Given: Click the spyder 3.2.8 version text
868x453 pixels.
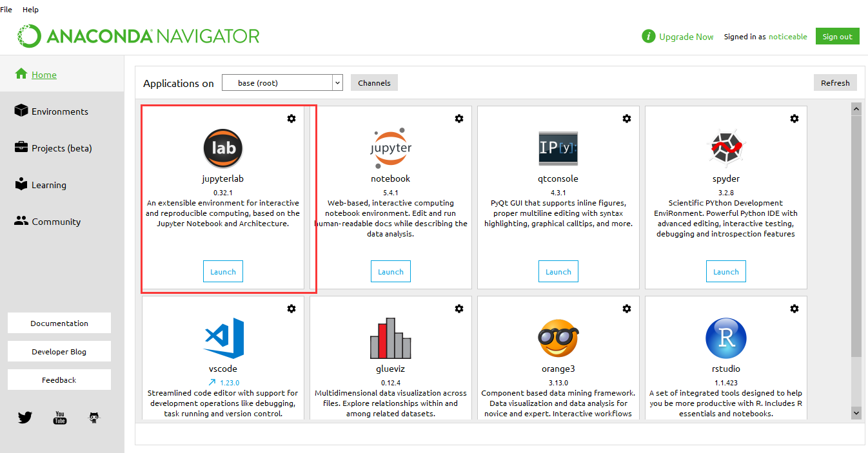Looking at the screenshot, I should coord(726,192).
